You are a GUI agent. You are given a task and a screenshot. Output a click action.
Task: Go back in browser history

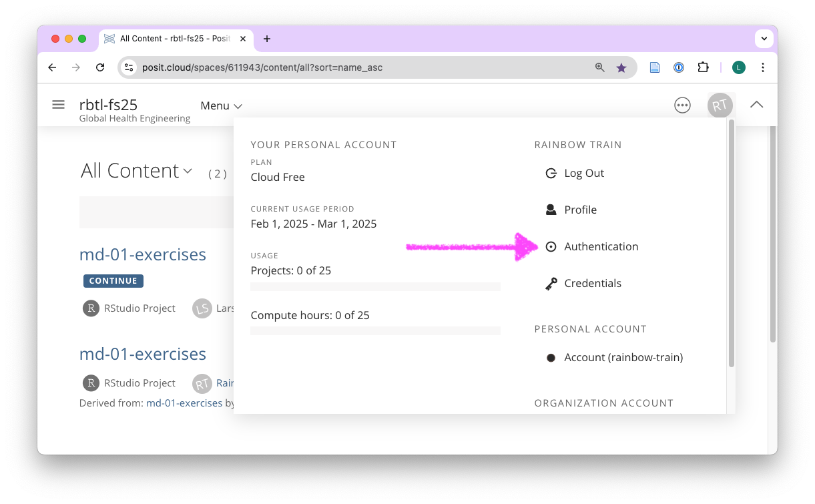coord(52,67)
